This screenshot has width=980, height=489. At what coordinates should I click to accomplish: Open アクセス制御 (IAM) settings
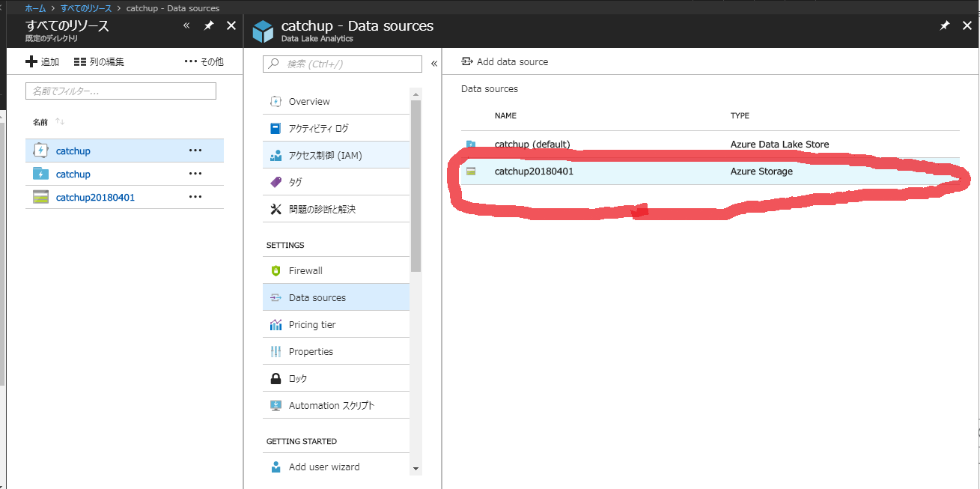[x=326, y=155]
